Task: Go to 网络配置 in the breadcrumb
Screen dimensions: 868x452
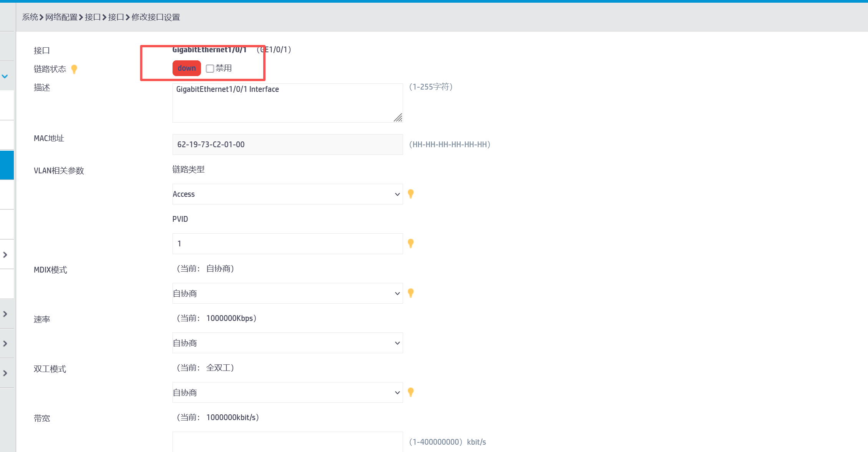Action: coord(61,17)
